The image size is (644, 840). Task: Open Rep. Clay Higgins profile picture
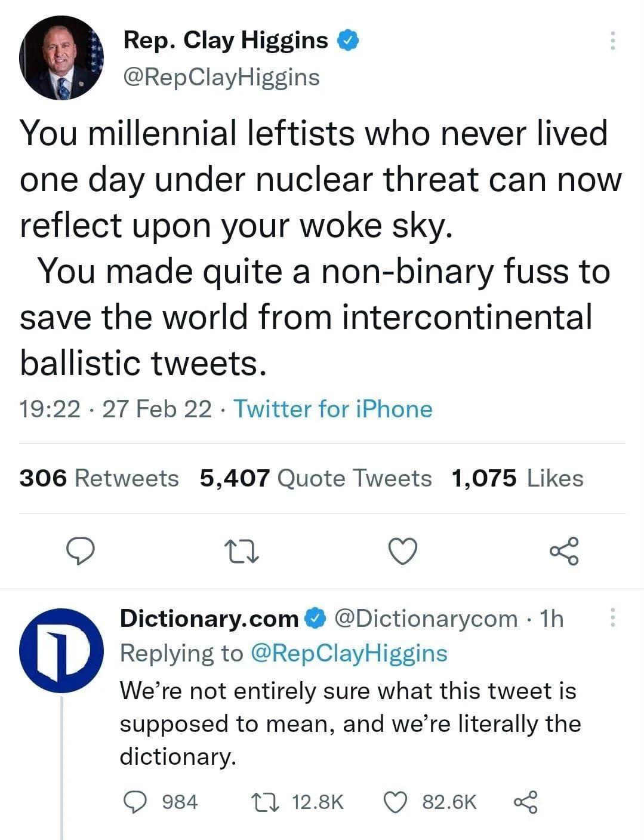(61, 58)
